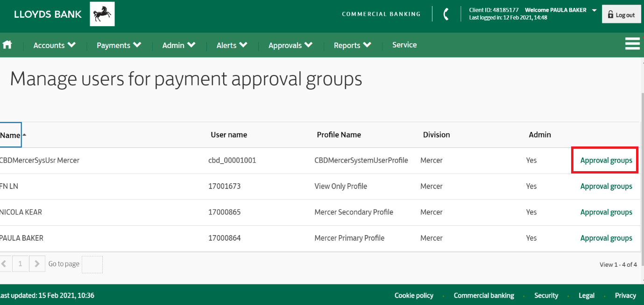The width and height of the screenshot is (644, 305).
Task: Click the Admin column header
Action: [540, 135]
